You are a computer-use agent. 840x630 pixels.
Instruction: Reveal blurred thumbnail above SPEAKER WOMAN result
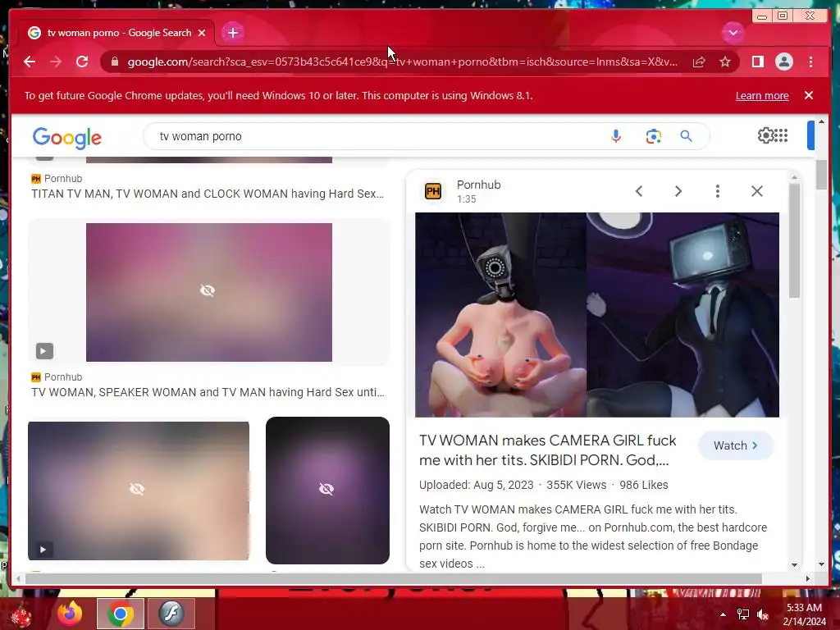click(x=209, y=292)
